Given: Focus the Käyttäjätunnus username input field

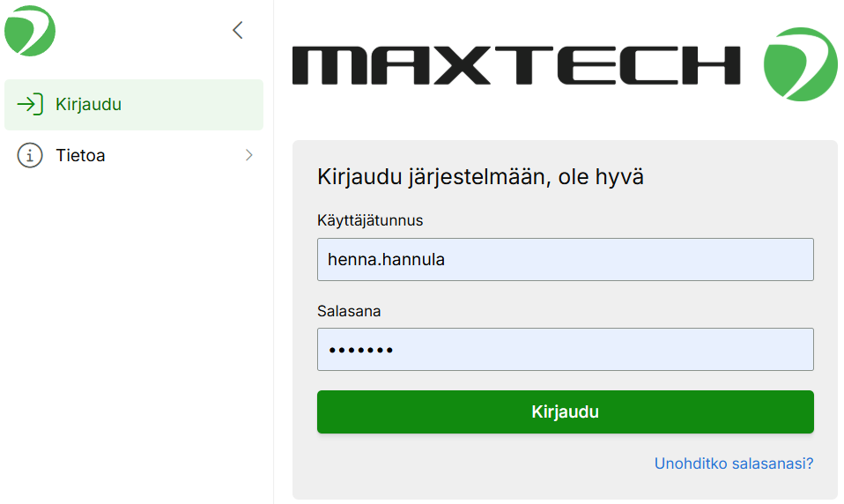Looking at the screenshot, I should tap(565, 259).
